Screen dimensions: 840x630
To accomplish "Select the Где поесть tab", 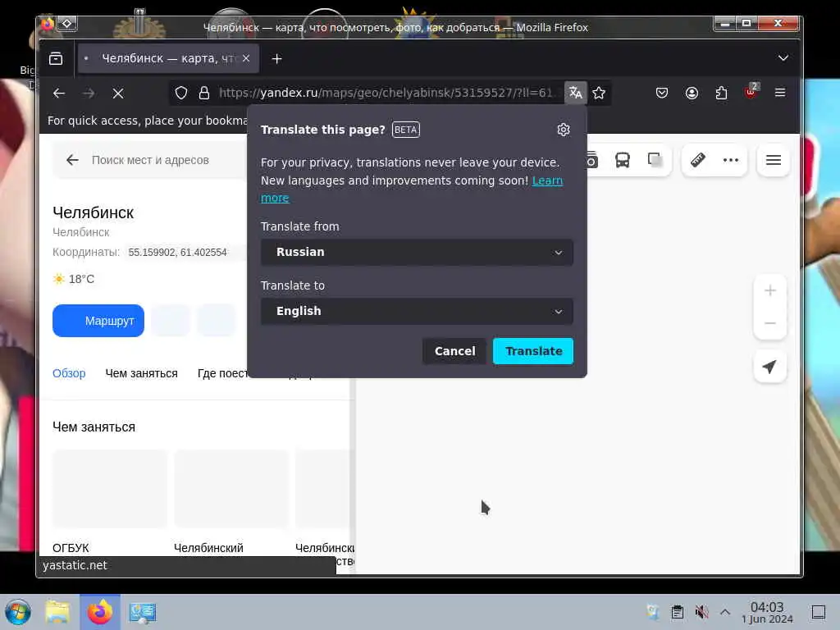I will [222, 373].
